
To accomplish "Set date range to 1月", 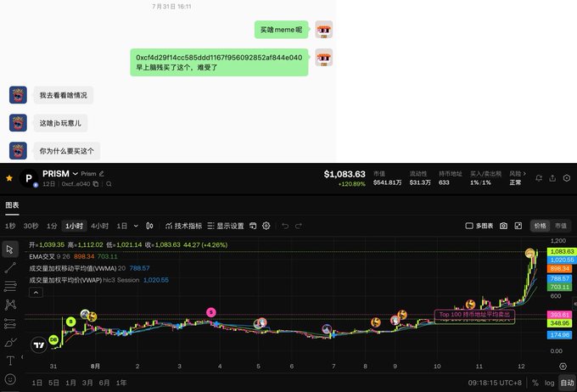I will [x=70, y=383].
